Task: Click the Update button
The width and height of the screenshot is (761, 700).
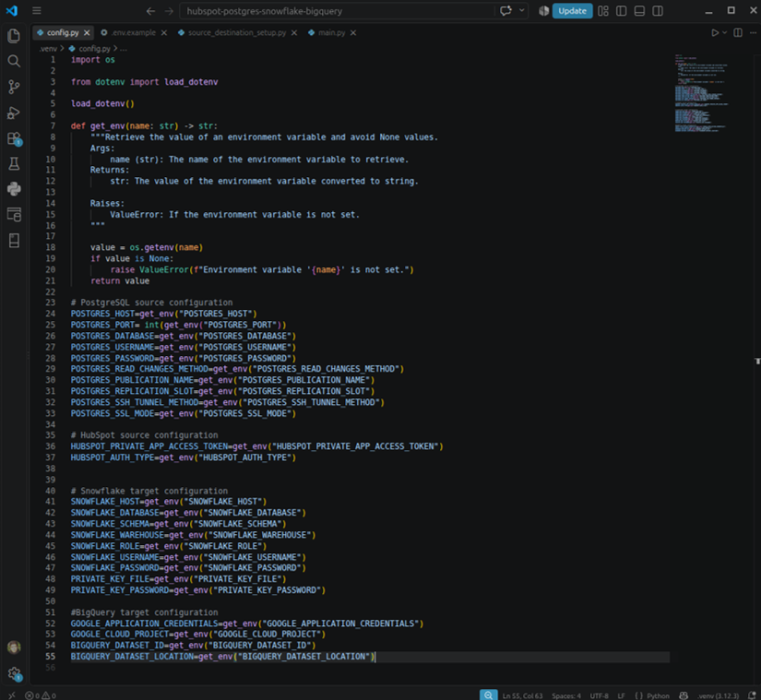Action: click(572, 11)
